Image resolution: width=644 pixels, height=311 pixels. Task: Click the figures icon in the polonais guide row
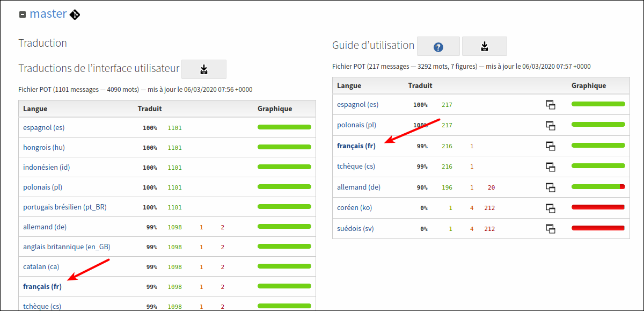pyautogui.click(x=550, y=125)
